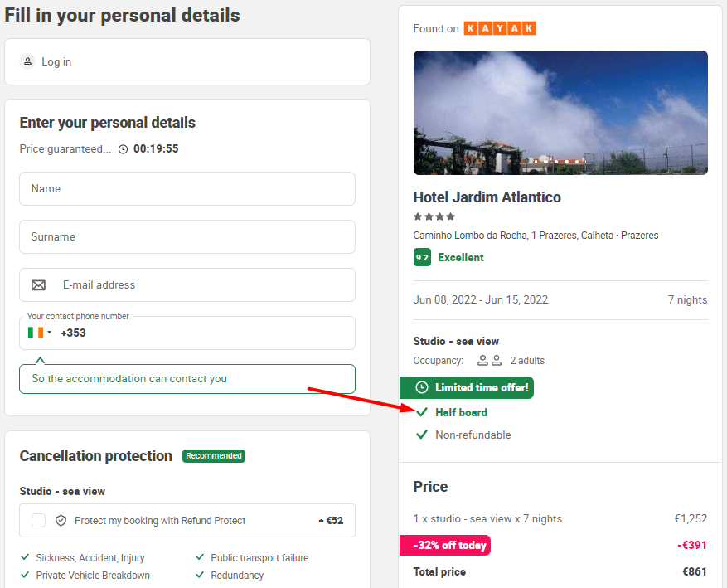Image resolution: width=727 pixels, height=588 pixels.
Task: Open the country code dropdown arrow
Action: click(x=49, y=333)
